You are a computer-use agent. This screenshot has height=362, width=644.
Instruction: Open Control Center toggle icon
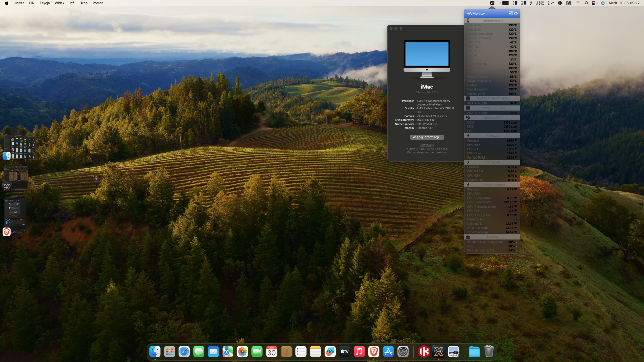pyautogui.click(x=594, y=3)
